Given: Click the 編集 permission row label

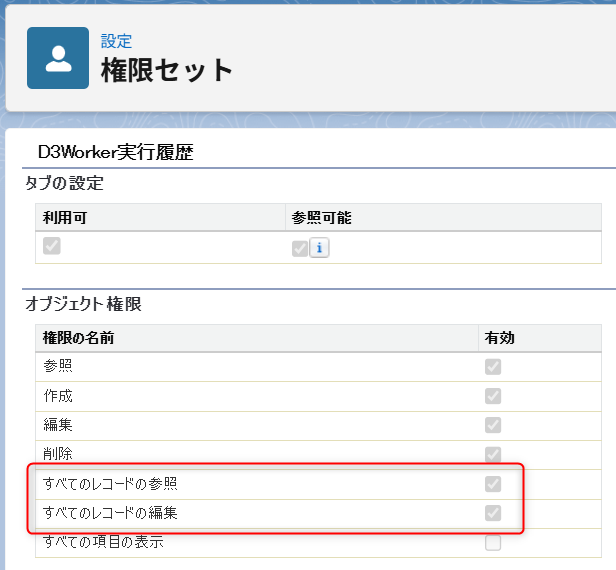Looking at the screenshot, I should tap(58, 425).
